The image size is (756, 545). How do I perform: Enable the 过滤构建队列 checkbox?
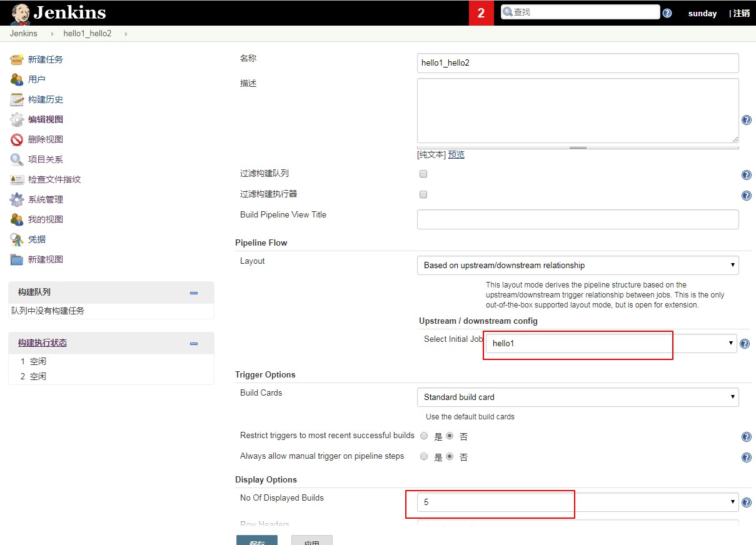click(423, 174)
